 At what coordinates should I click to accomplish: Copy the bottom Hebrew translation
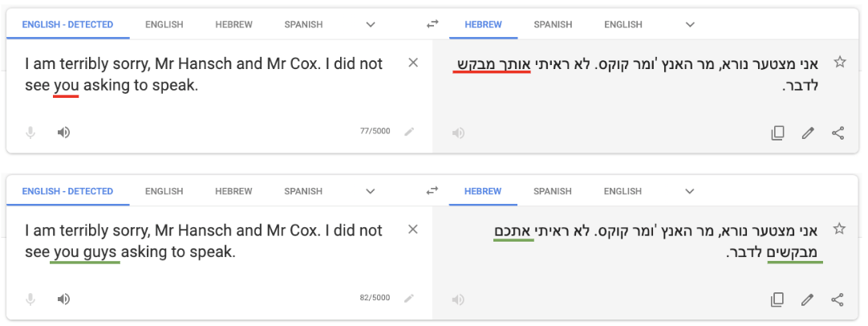777,300
